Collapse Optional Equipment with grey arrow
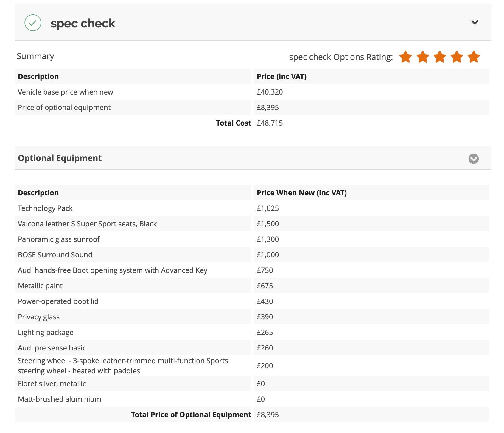 (473, 159)
